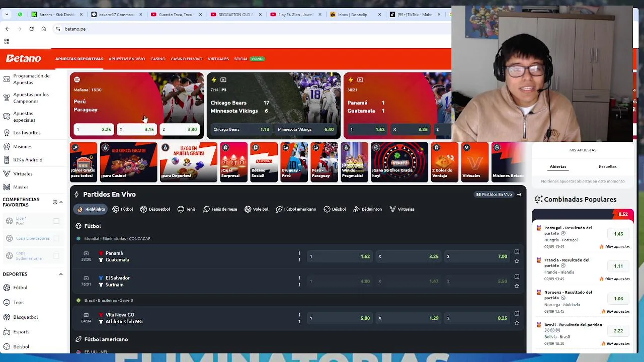Reload the page with the refresh icon

(x=31, y=29)
